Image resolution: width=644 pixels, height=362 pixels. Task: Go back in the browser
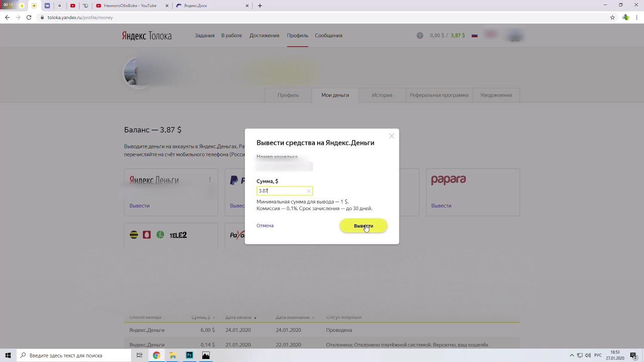pyautogui.click(x=7, y=17)
